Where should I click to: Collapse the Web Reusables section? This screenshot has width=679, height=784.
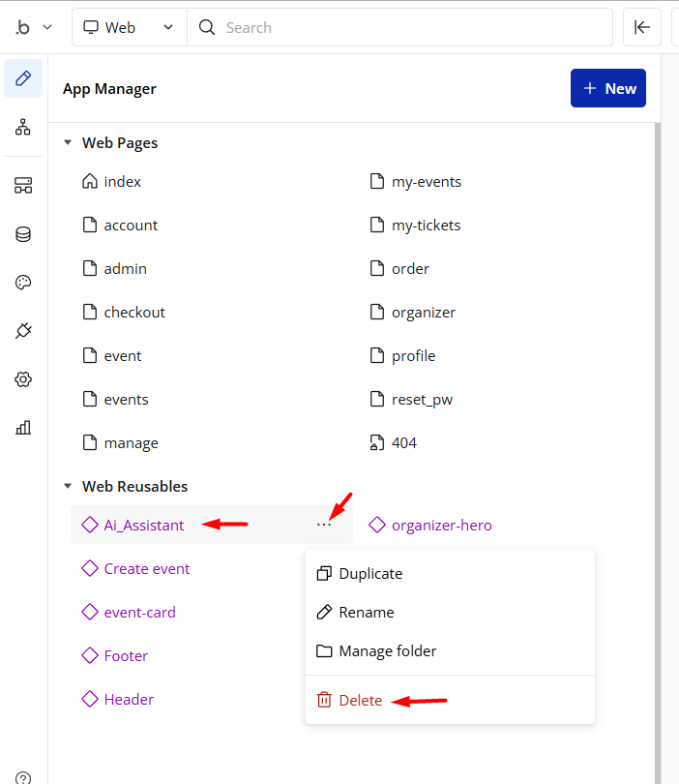68,487
